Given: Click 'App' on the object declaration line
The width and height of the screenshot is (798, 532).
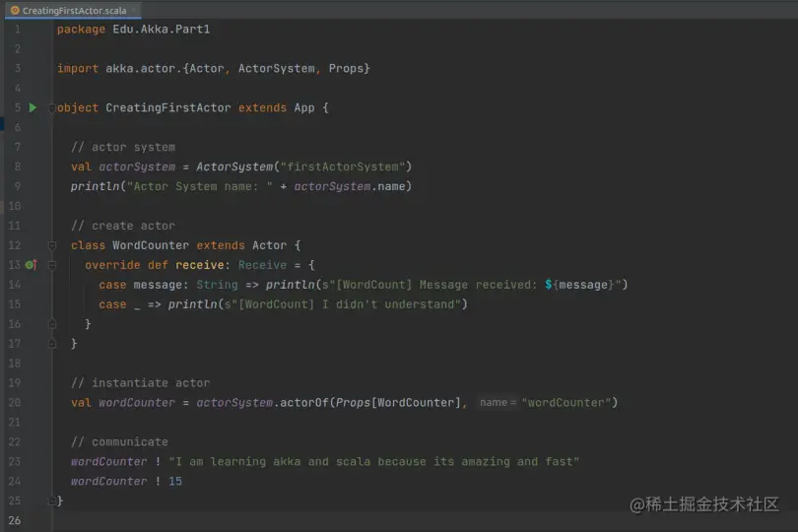Looking at the screenshot, I should (x=303, y=108).
